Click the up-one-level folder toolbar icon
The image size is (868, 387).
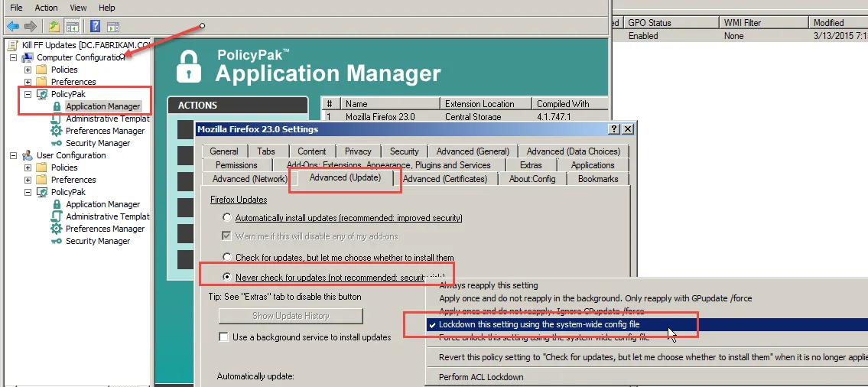pyautogui.click(x=54, y=27)
